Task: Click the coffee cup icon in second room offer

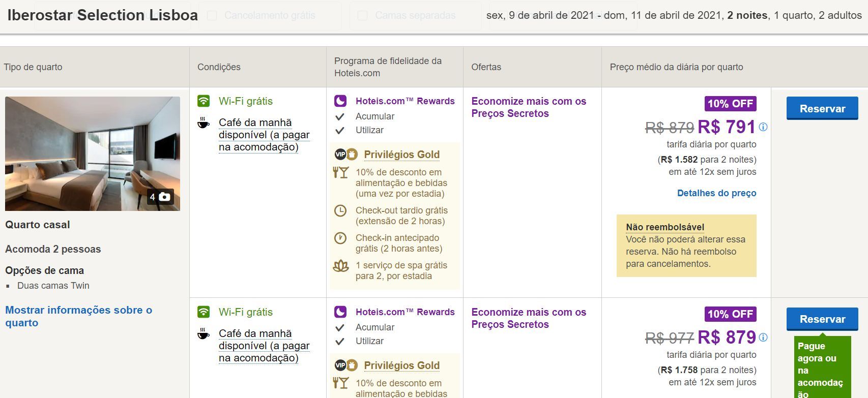Action: click(x=204, y=333)
